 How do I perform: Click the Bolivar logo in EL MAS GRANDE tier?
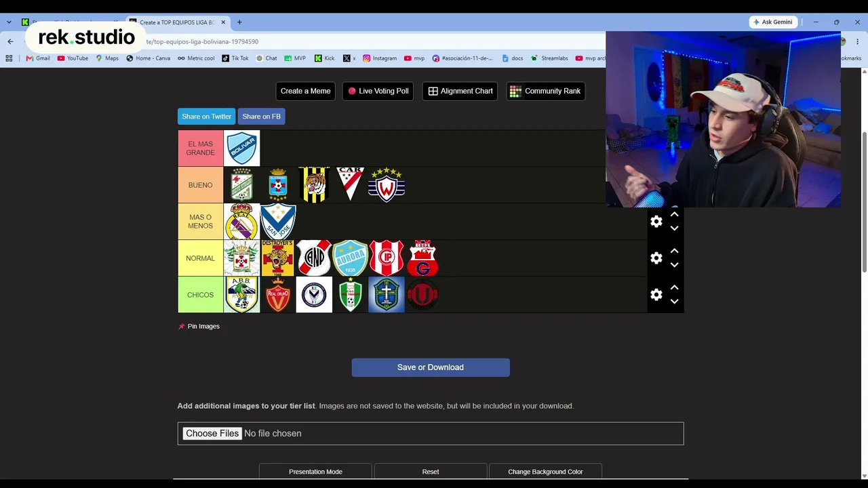click(x=242, y=148)
